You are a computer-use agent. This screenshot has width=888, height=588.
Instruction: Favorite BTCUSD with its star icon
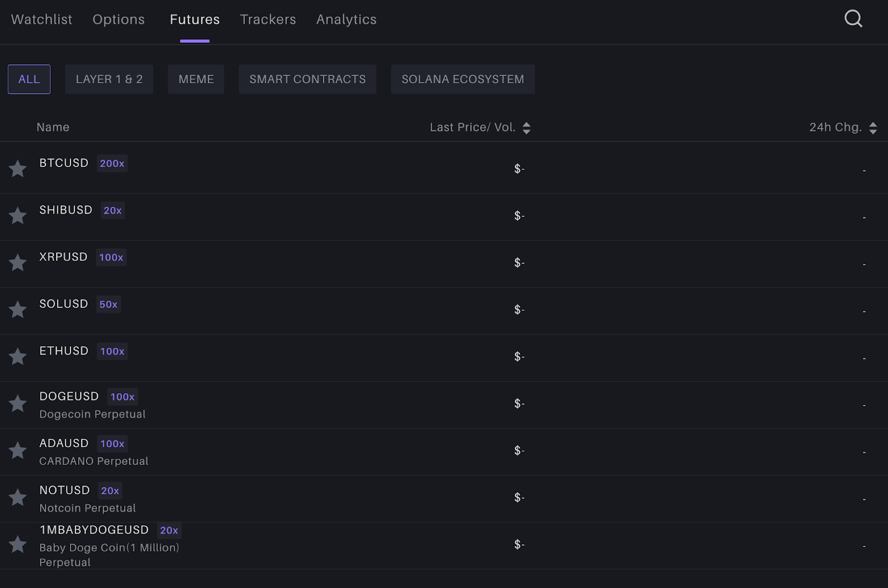(x=18, y=169)
